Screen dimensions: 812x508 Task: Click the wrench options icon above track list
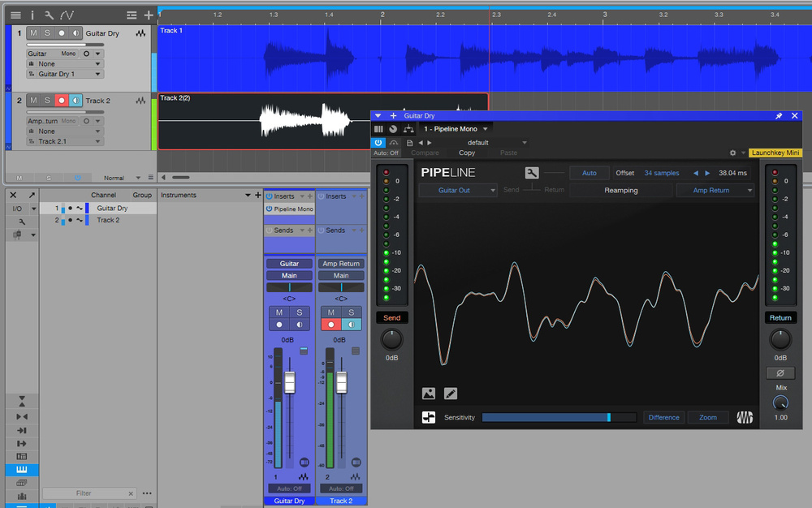49,15
